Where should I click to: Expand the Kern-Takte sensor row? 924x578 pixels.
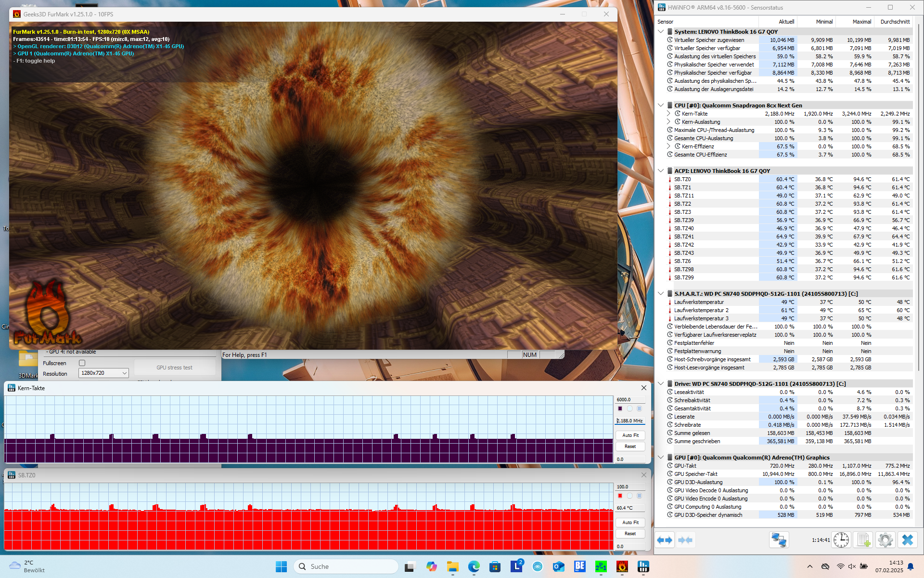(668, 114)
